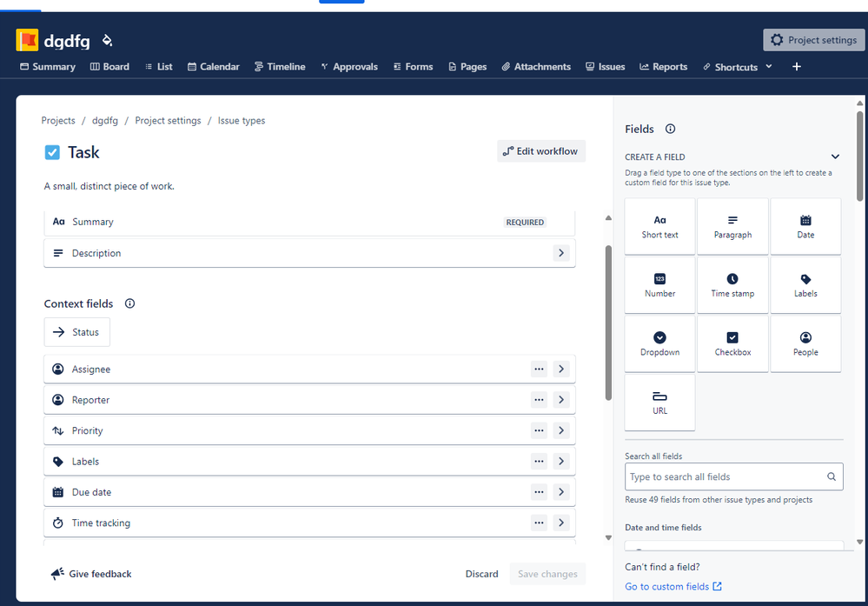Click the Save changes button
Viewport: 868px width, 606px height.
pos(547,574)
